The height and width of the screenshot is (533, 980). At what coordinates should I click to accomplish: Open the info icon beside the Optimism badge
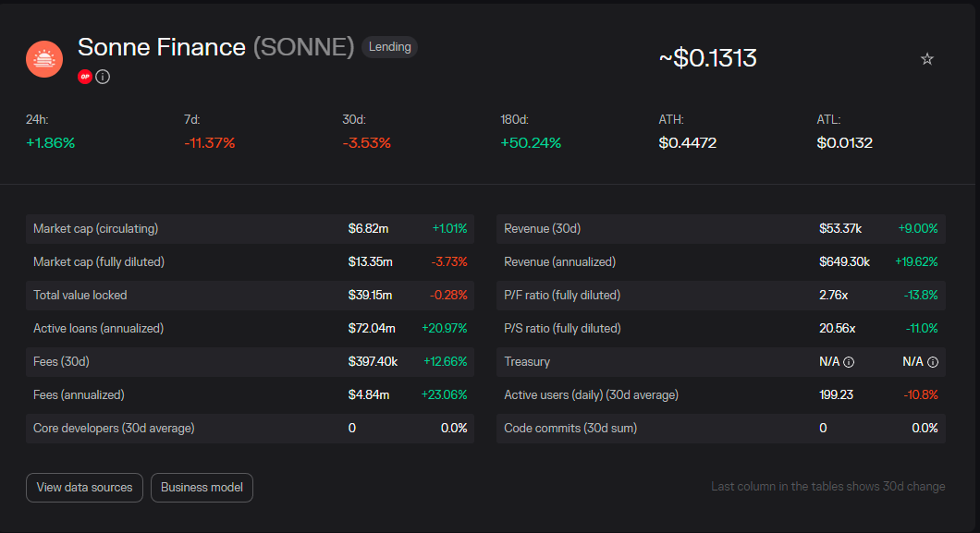[x=104, y=77]
